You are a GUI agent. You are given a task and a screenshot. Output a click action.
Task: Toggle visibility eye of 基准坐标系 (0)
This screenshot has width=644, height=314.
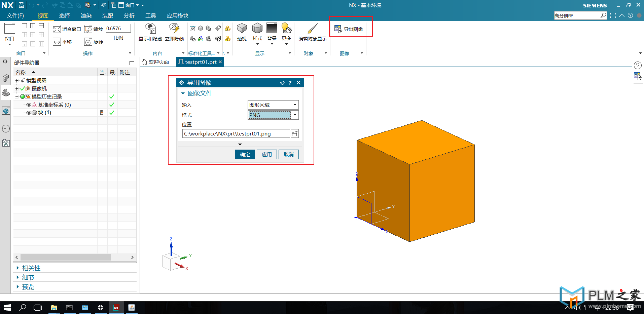[29, 105]
